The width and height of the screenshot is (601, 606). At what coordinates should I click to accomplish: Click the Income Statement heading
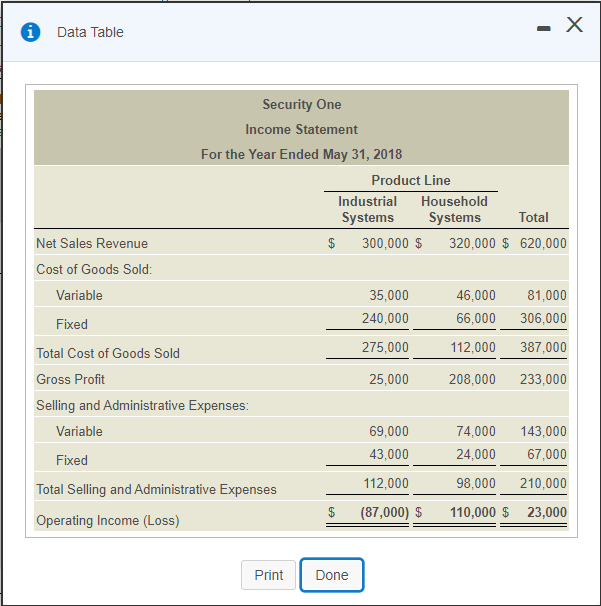pos(301,129)
